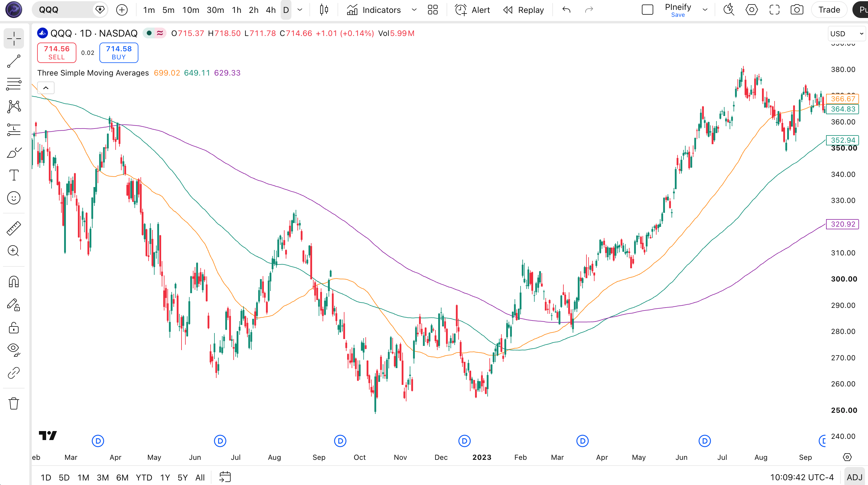This screenshot has width=868, height=485.
Task: Toggle lock all drawing tools
Action: coord(14,328)
